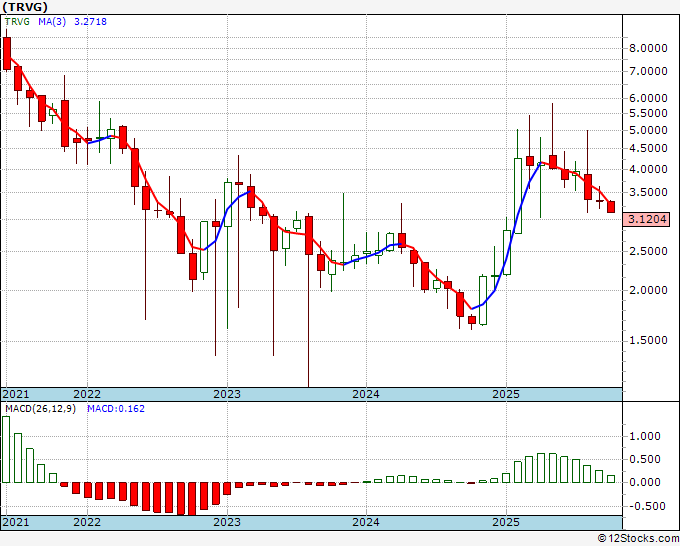Click the TRVG legend label beside MA(3)
This screenshot has height=546, width=680.
click(x=18, y=24)
